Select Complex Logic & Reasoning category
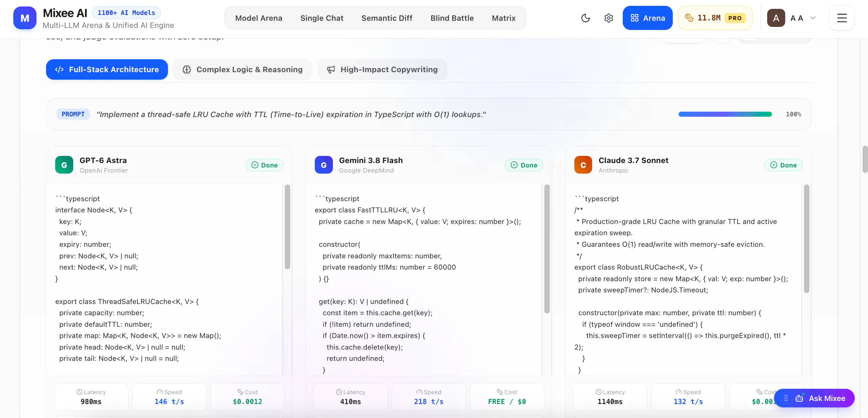 point(243,69)
